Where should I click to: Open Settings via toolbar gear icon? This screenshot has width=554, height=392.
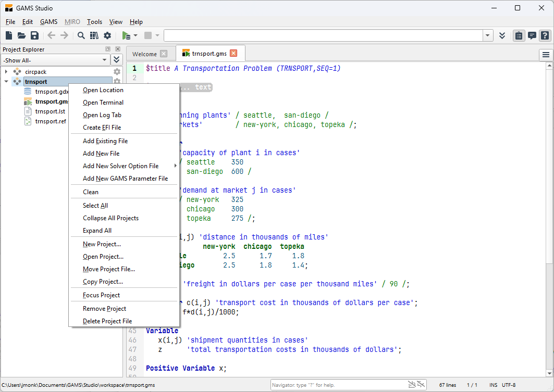(107, 35)
